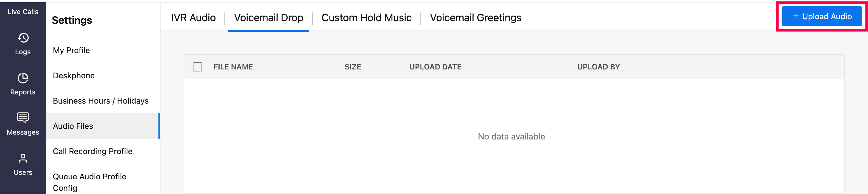Viewport: 868px width, 194px height.
Task: Open the Custom Hold Music tab
Action: pyautogui.click(x=366, y=18)
